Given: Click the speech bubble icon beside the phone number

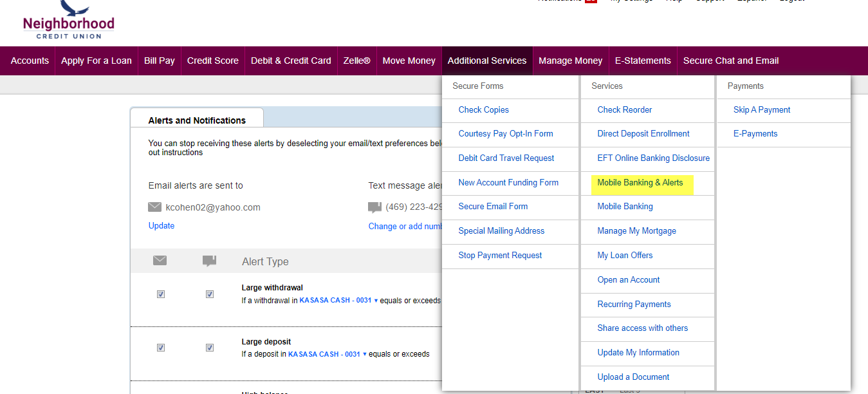Looking at the screenshot, I should 374,207.
